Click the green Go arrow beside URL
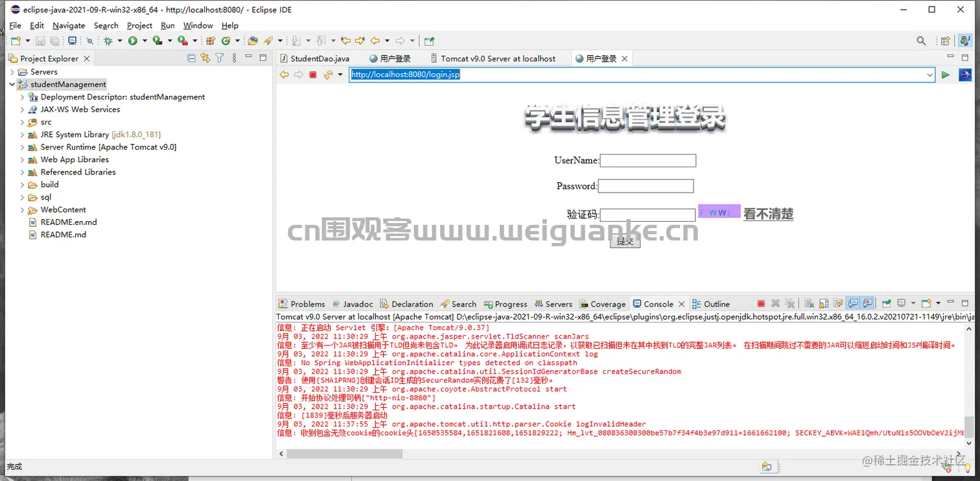Image resolution: width=980 pixels, height=481 pixels. (x=946, y=75)
